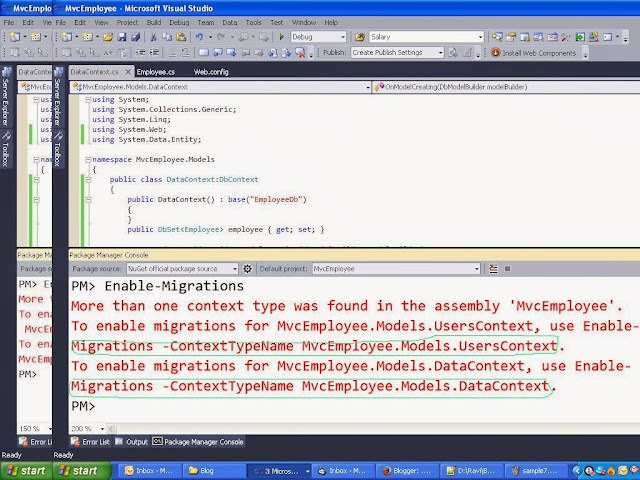Screen dimensions: 640x480
Task: Open Toolbox side tab of front window
Action: pos(58,149)
